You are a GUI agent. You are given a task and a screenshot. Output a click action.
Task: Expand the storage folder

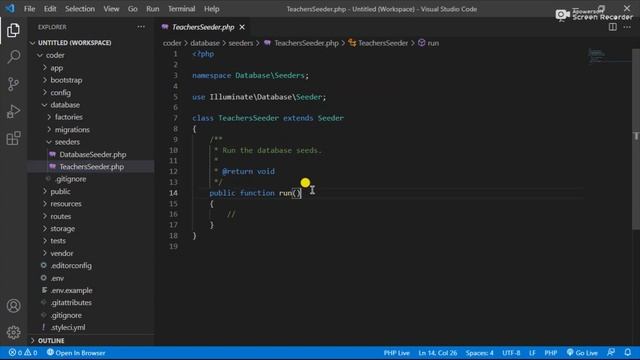[x=91, y=229]
